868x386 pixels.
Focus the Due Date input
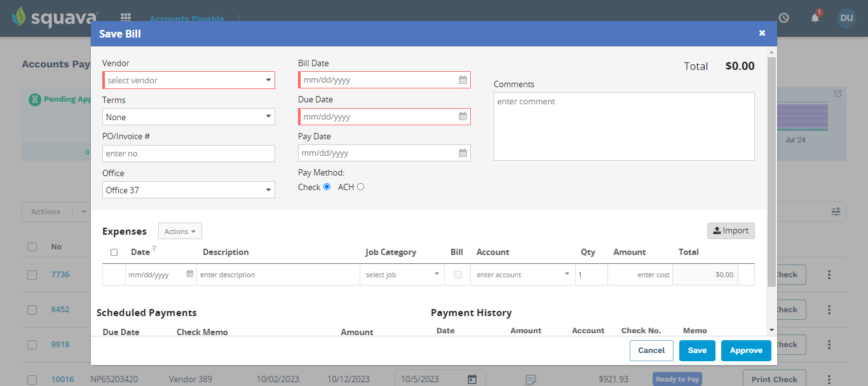pos(384,116)
